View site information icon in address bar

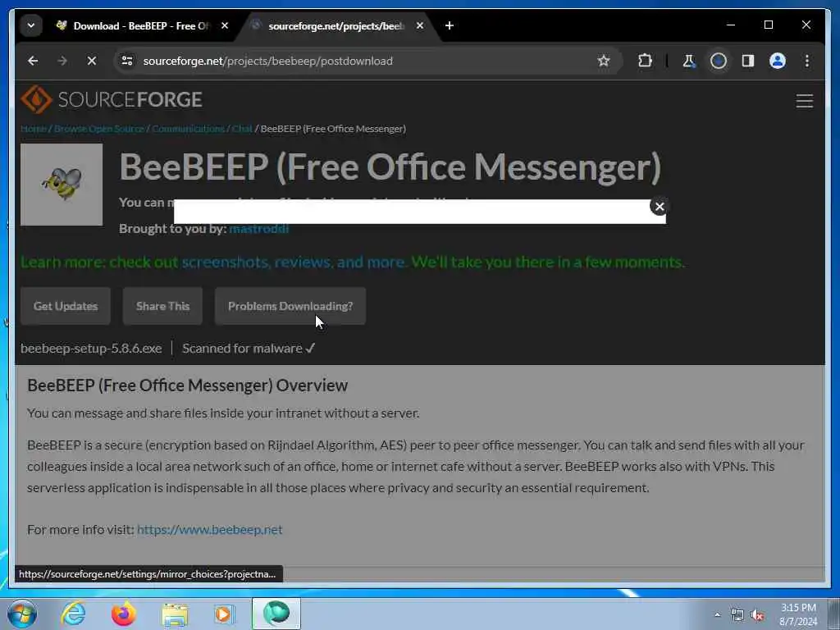[127, 61]
